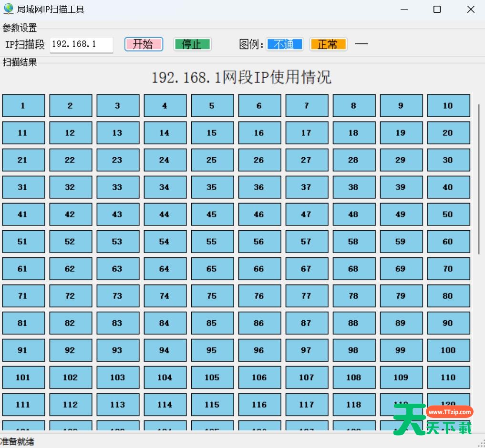This screenshot has width=485, height=448.
Task: Choose IP tile 36 in grid
Action: [259, 187]
